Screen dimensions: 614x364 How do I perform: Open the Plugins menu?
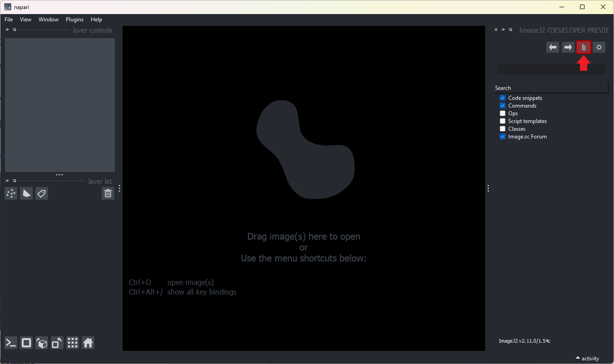[74, 20]
